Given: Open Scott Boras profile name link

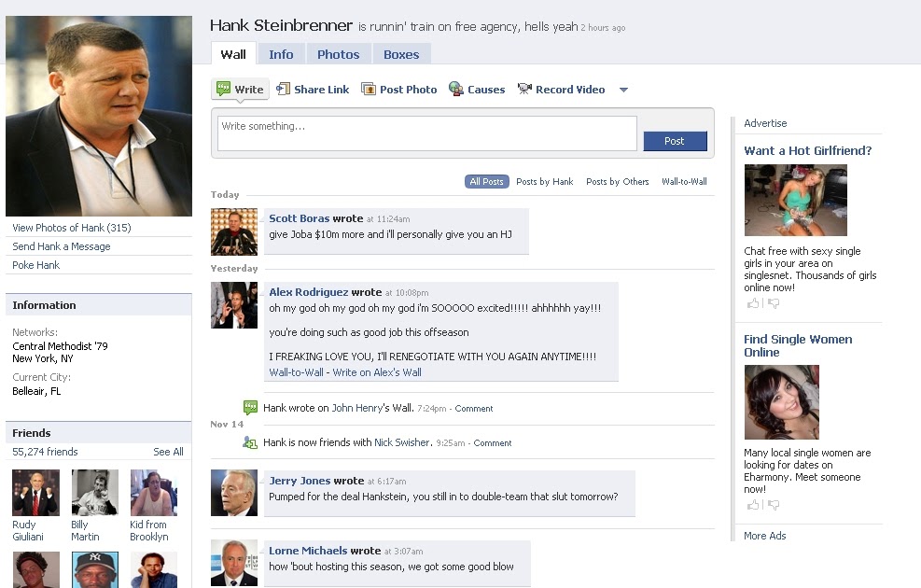Looking at the screenshot, I should pos(299,218).
